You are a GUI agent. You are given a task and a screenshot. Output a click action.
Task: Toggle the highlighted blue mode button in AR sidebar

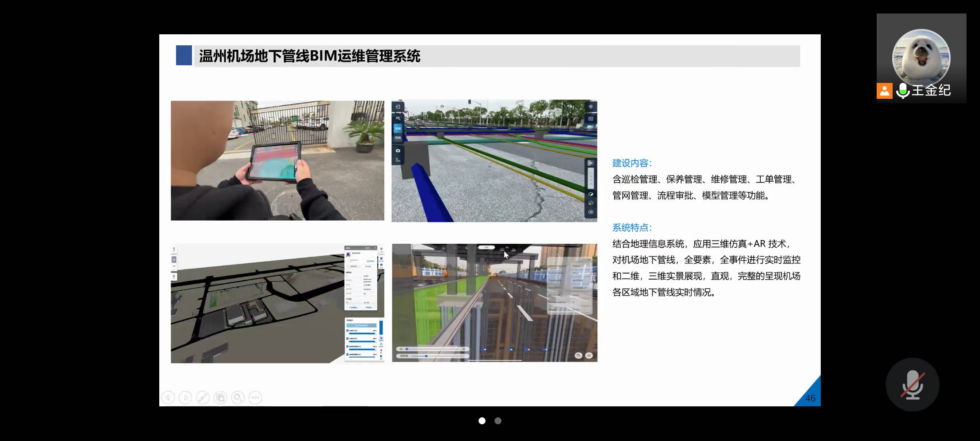click(398, 128)
